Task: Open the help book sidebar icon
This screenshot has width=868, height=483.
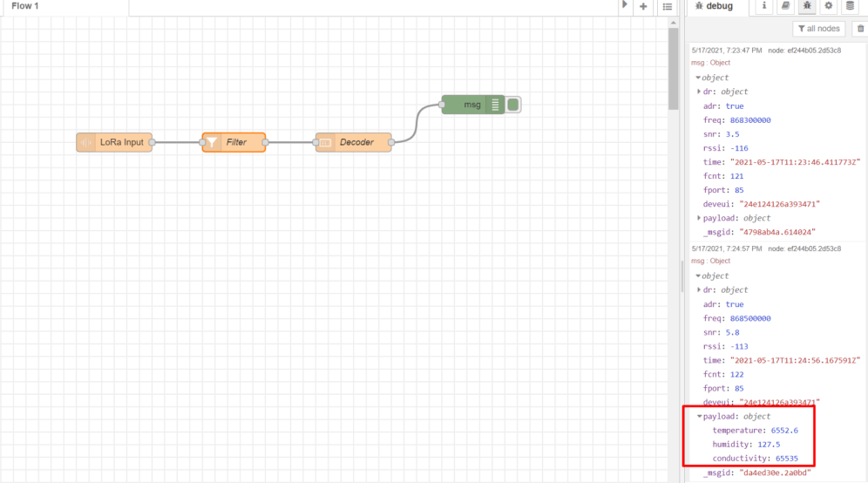Action: point(786,6)
